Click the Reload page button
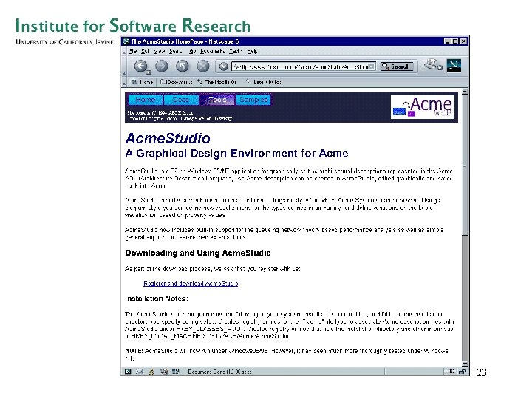 [183, 66]
